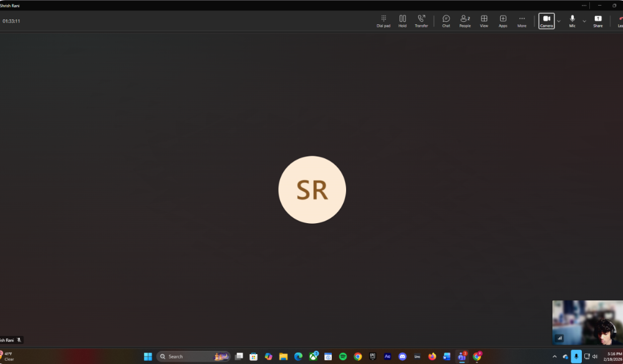Show hidden system tray icons chevron
The image size is (623, 364).
(x=554, y=357)
